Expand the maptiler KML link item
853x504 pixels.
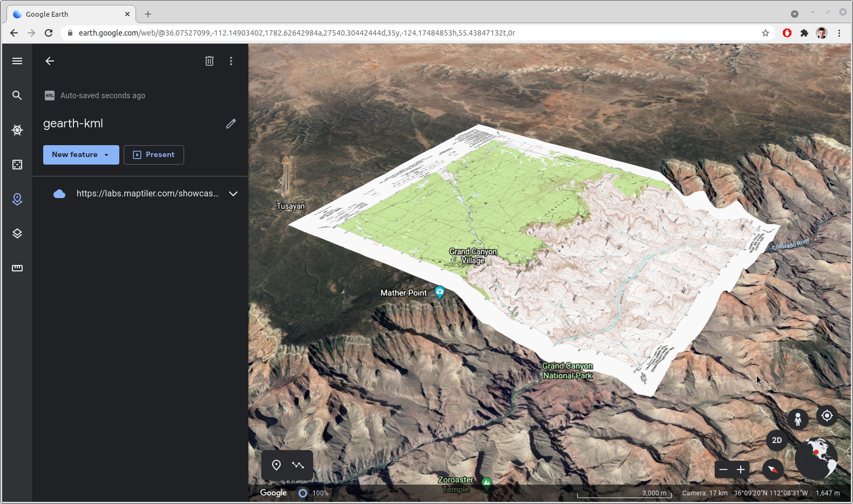(x=233, y=194)
